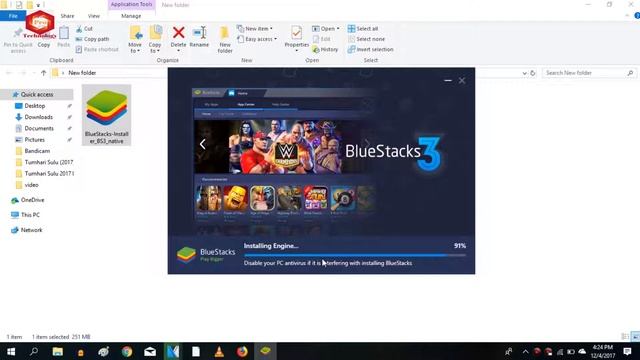The height and width of the screenshot is (360, 640).
Task: Select Pictures in navigation pane
Action: tap(35, 140)
